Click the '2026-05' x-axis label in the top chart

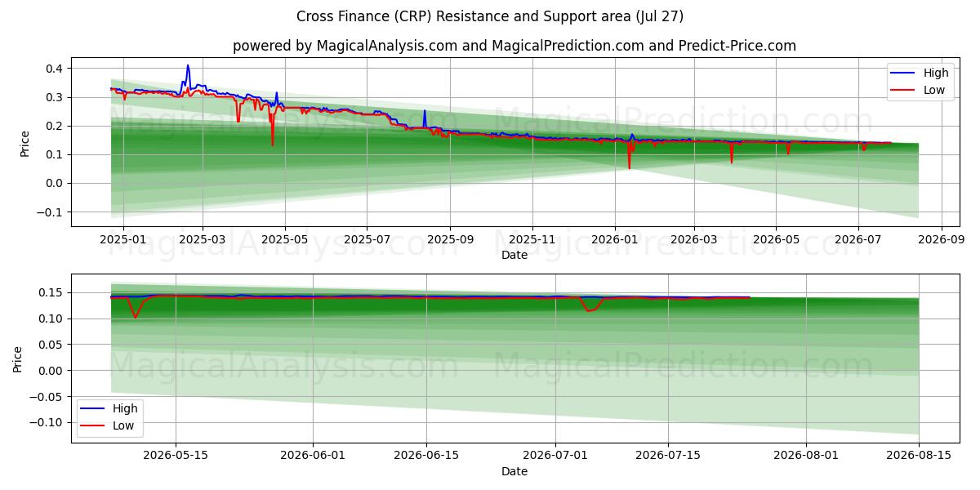[776, 240]
